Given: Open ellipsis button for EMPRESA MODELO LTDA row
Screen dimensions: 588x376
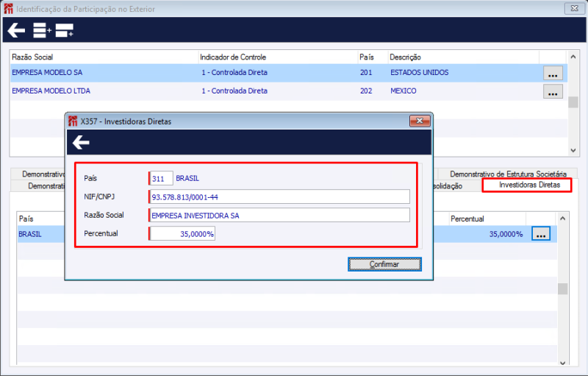Looking at the screenshot, I should pyautogui.click(x=553, y=91).
